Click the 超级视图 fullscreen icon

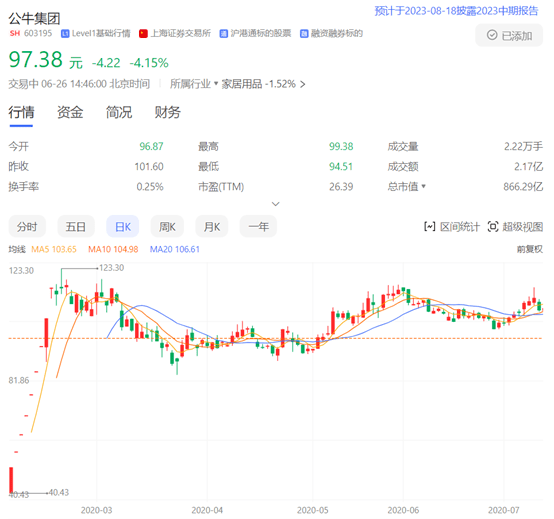493,226
